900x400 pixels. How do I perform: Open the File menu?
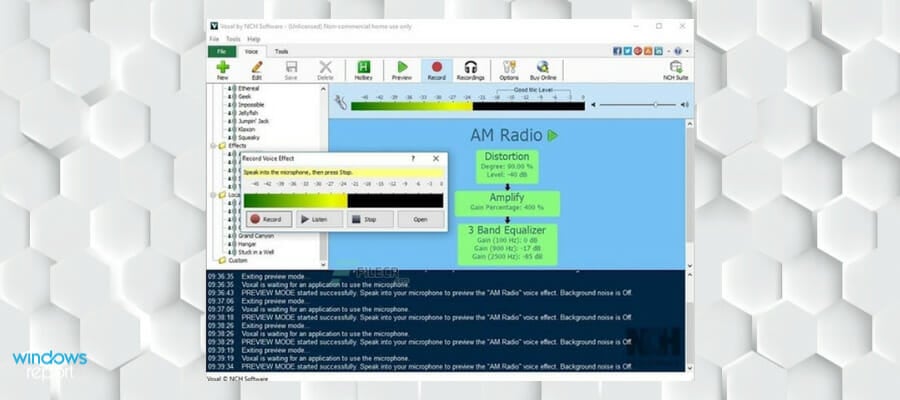point(214,39)
